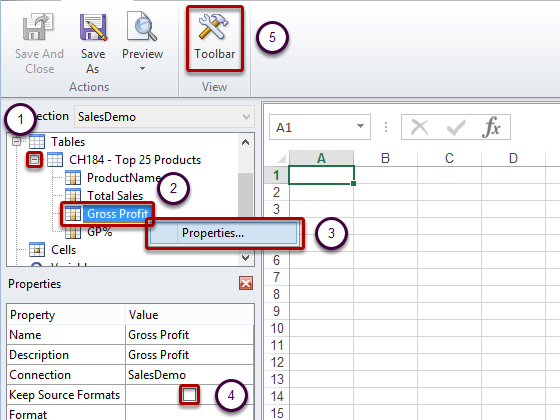The width and height of the screenshot is (560, 420).
Task: Click the Name value Gross Profit
Action: [158, 335]
